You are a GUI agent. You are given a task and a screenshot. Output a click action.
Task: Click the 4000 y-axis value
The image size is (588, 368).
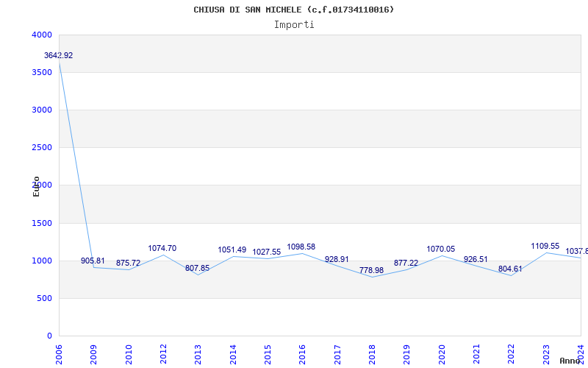coord(43,35)
